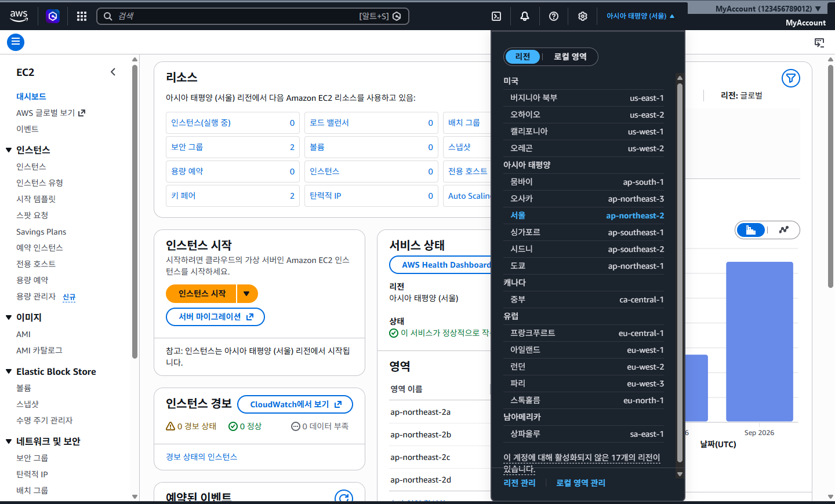
Task: Click the region list scrollbar
Action: pyautogui.click(x=680, y=274)
